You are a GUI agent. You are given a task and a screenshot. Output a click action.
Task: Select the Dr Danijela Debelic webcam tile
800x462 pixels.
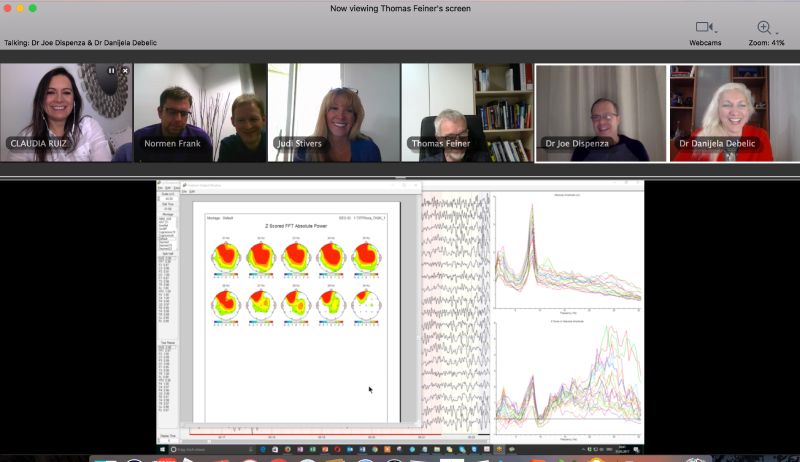pyautogui.click(x=735, y=113)
